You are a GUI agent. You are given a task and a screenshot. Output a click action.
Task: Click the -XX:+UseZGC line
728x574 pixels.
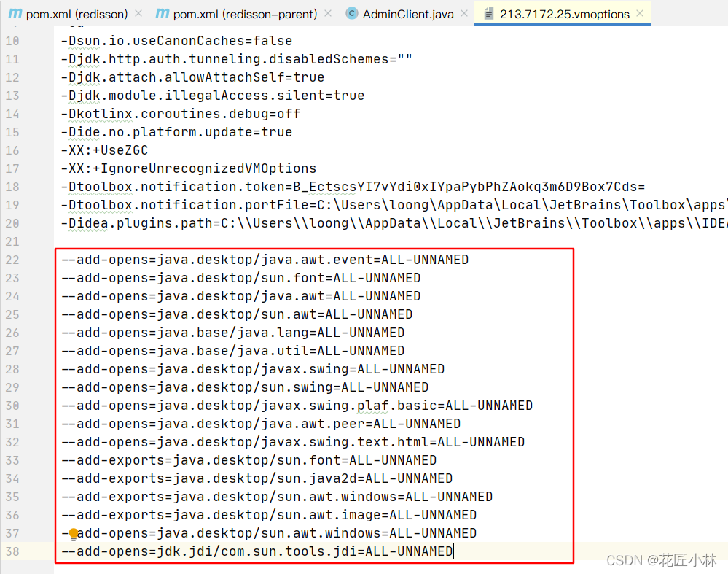tap(104, 150)
